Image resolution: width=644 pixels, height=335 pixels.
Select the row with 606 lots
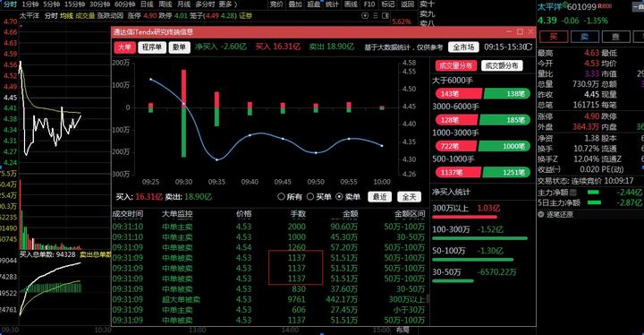[269, 310]
